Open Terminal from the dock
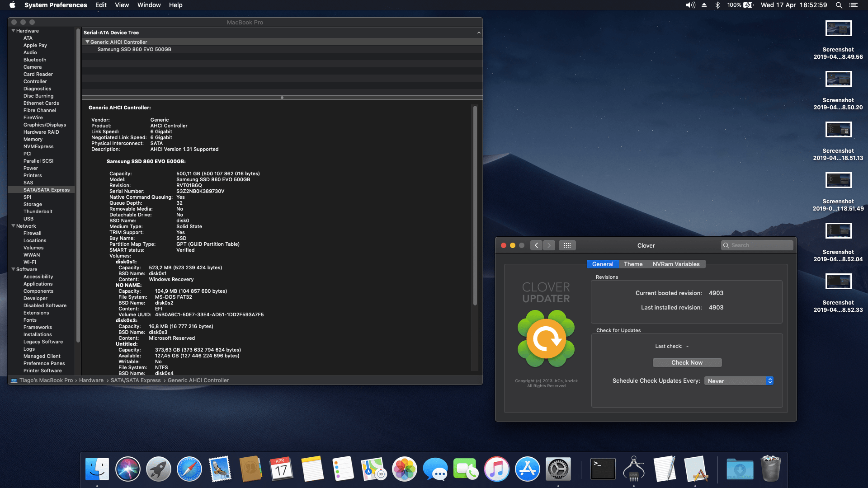 tap(603, 469)
